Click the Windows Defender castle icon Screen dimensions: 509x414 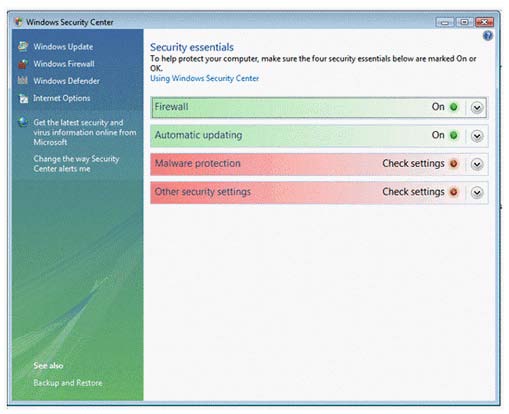[x=22, y=80]
